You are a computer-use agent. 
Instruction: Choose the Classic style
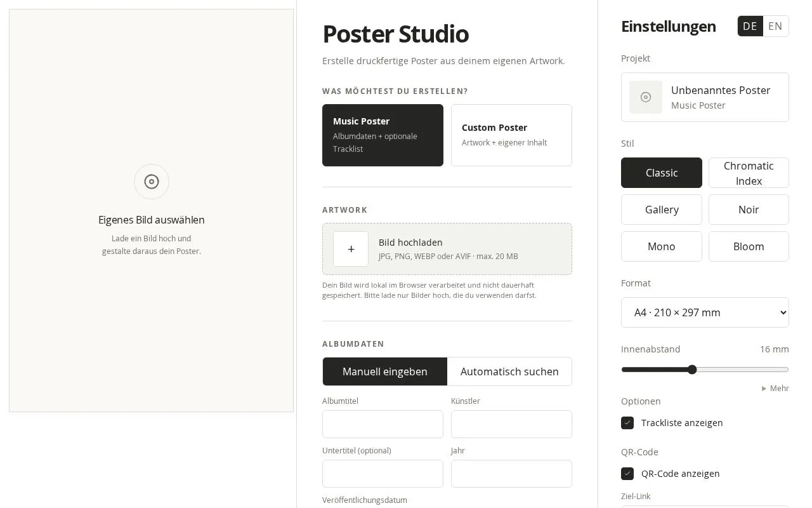point(662,173)
